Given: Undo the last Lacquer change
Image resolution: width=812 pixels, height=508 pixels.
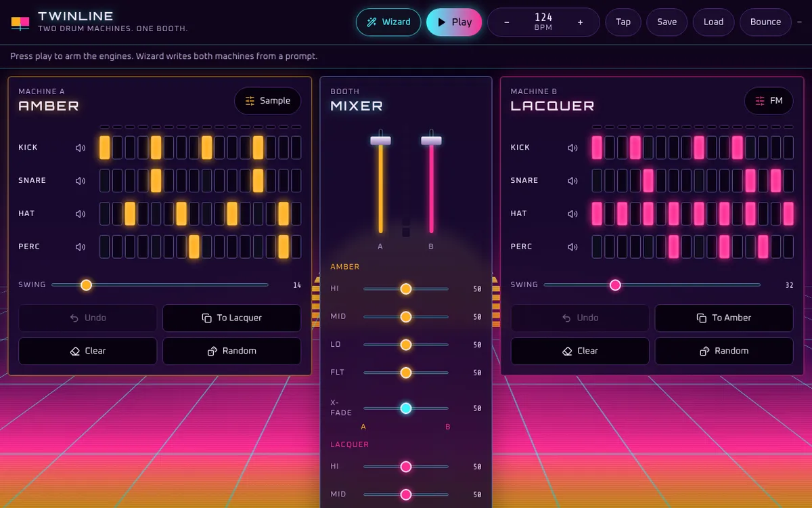Looking at the screenshot, I should pos(580,318).
